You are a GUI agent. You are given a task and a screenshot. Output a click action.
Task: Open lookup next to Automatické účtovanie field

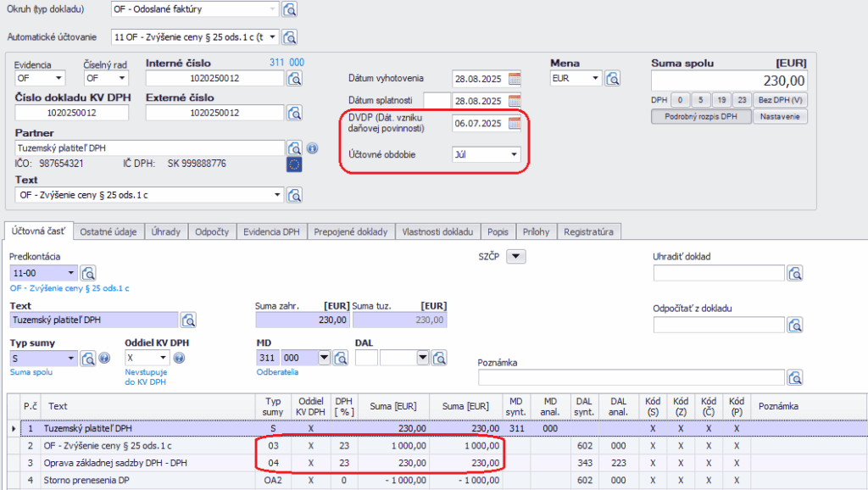tap(290, 37)
